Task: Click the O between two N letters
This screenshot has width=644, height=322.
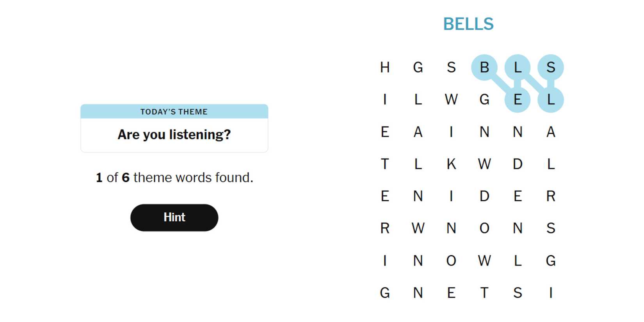Action: [484, 228]
